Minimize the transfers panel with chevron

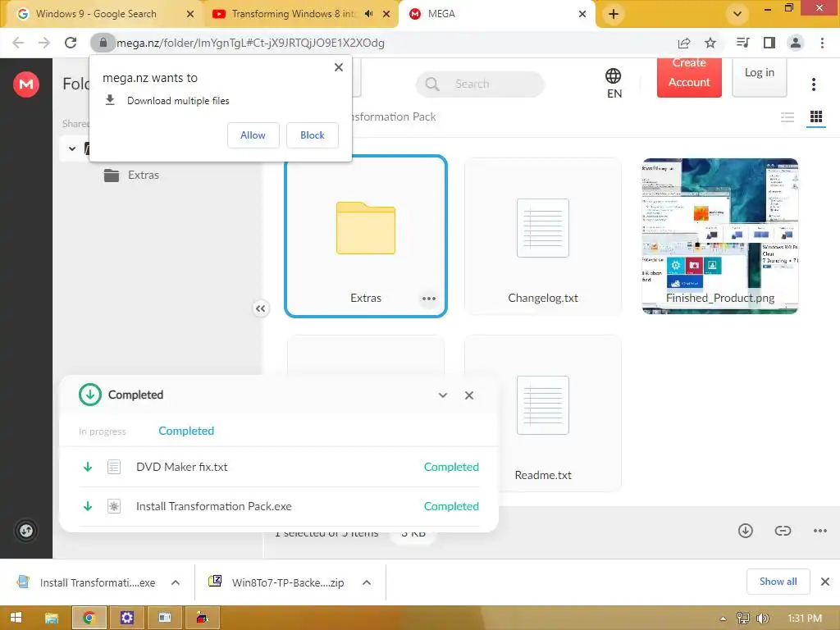443,395
